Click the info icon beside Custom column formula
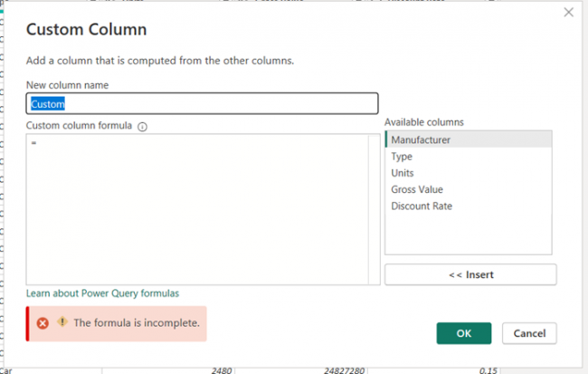Screen dimensions: 588x374 tap(142, 127)
